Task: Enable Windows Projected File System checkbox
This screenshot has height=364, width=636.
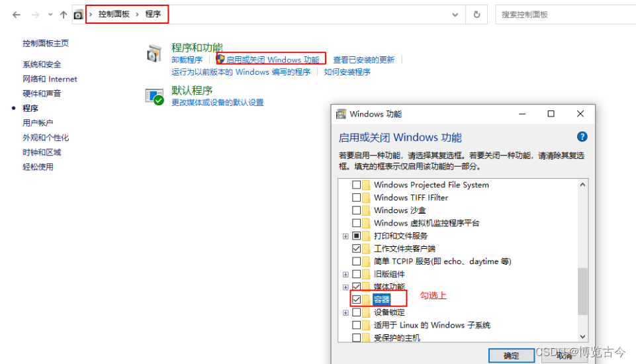Action: click(x=356, y=185)
